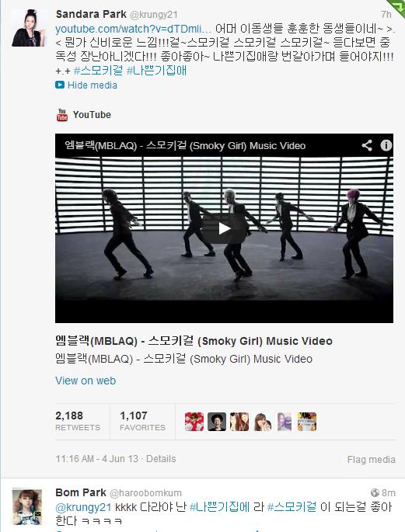
Task: Click View on web link
Action: [86, 381]
